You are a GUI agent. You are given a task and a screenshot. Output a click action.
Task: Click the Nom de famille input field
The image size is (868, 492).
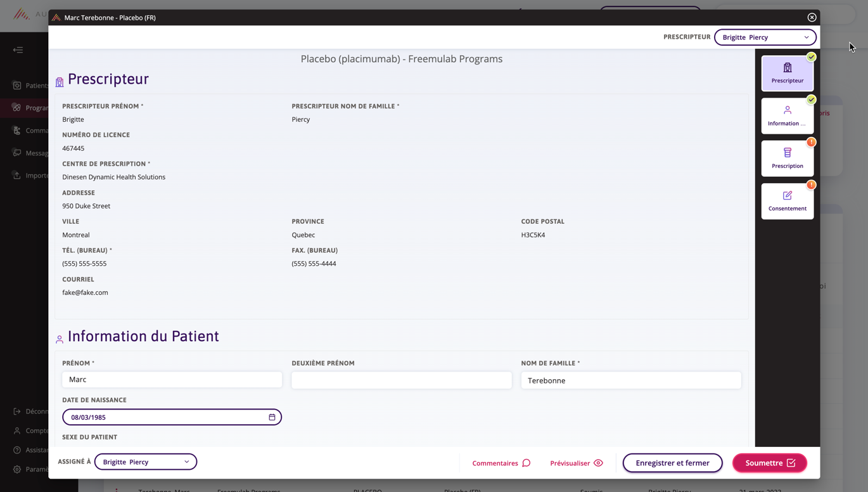[631, 380]
